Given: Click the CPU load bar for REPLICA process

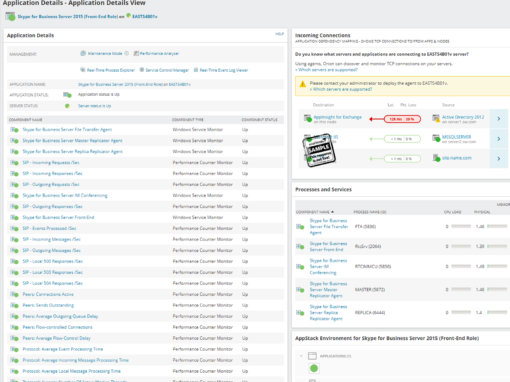Looking at the screenshot, I should [461, 313].
